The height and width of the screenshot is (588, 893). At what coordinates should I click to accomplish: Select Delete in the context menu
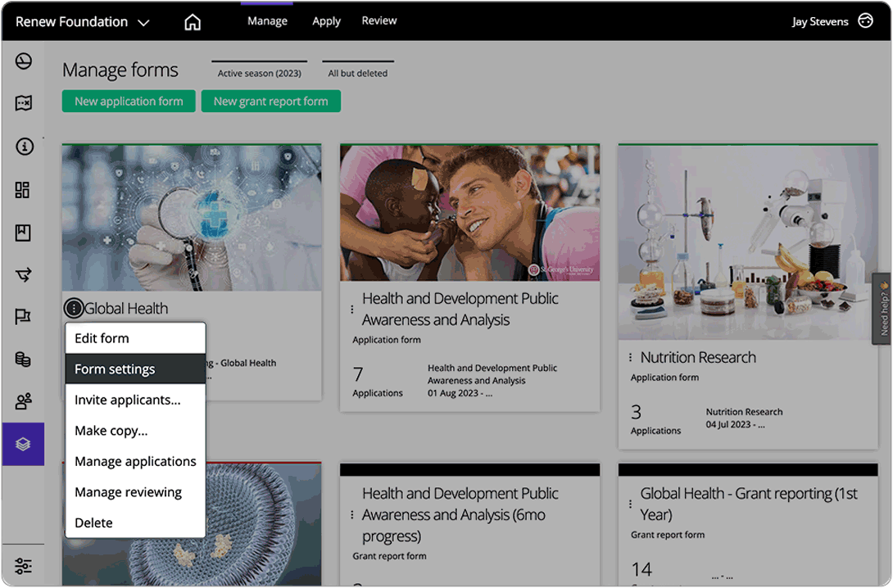click(135, 522)
